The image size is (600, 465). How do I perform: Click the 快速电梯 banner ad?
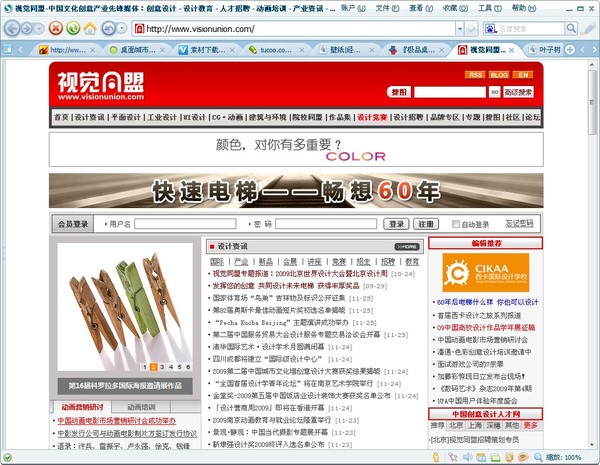(x=296, y=191)
